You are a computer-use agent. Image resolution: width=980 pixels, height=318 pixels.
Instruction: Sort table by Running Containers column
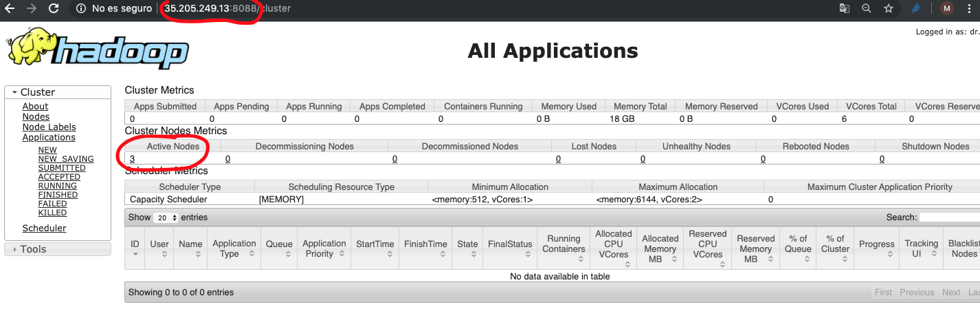pos(564,248)
